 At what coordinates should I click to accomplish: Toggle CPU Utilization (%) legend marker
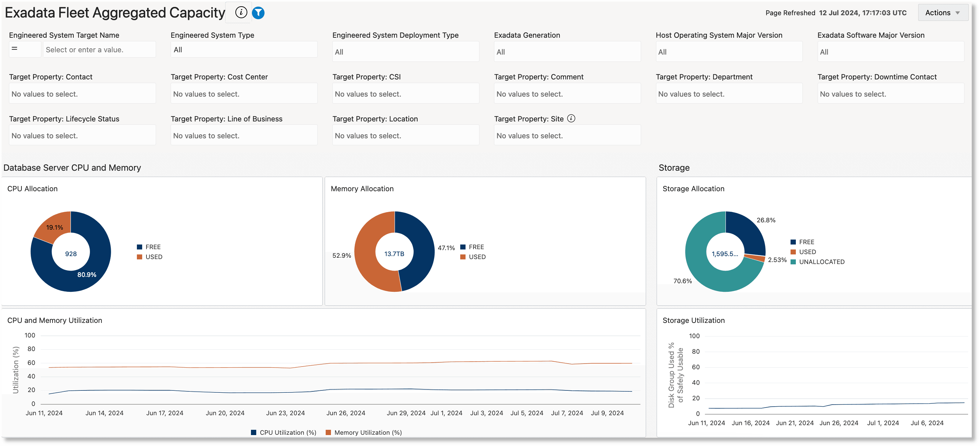[x=254, y=432]
